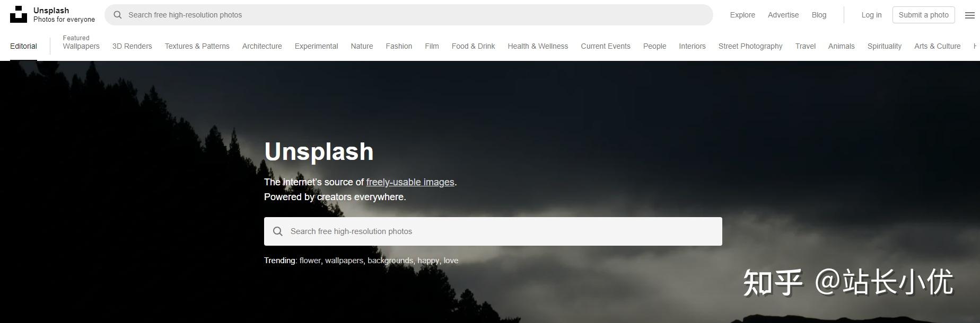Click the trending term wallpapers

click(344, 261)
